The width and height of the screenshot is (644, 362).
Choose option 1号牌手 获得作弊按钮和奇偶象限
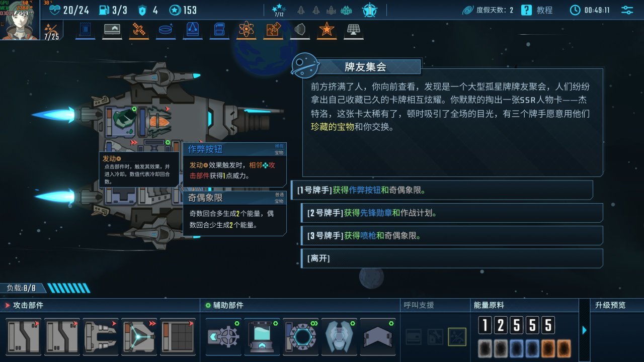click(x=442, y=190)
